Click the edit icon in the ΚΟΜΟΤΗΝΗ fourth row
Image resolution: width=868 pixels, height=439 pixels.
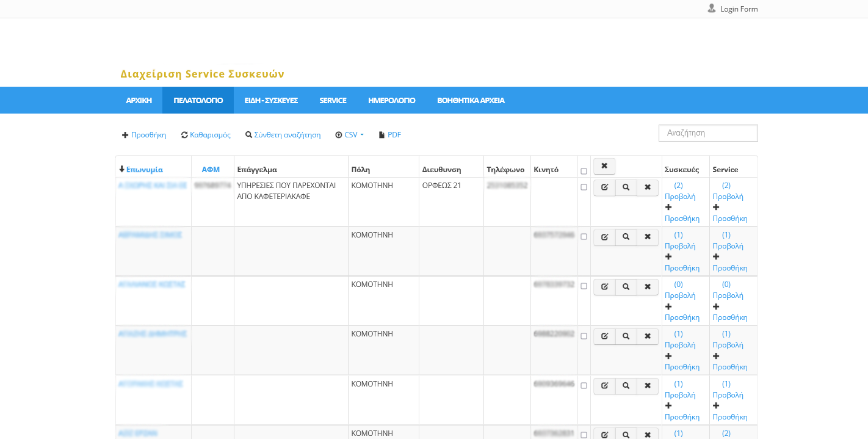(x=604, y=336)
